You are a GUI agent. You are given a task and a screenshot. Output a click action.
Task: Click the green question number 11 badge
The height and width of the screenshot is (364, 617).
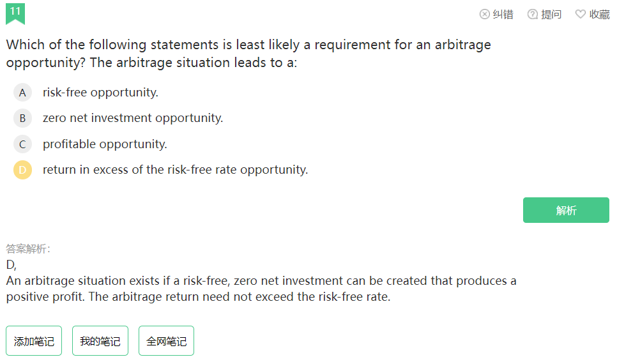(15, 12)
